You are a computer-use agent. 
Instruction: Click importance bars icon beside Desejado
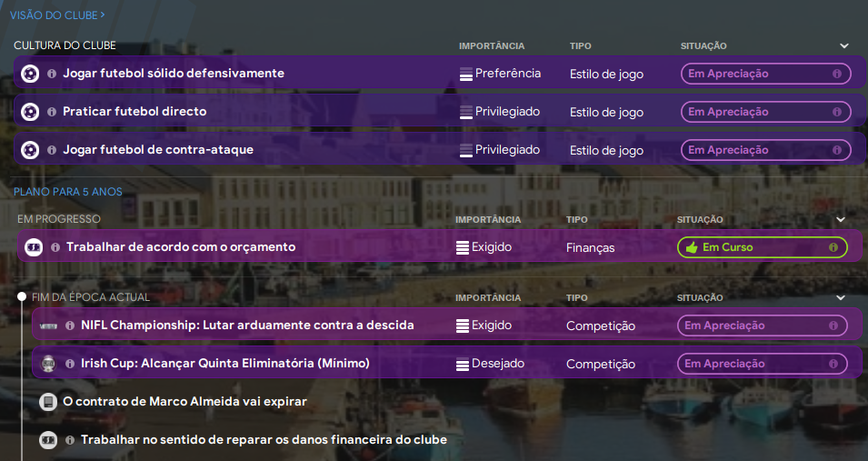point(463,364)
